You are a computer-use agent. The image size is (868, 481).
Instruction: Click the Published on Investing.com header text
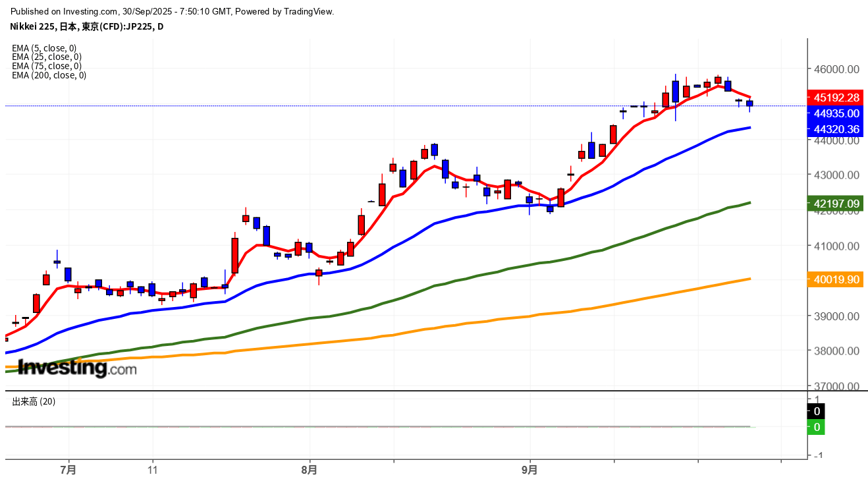click(173, 12)
